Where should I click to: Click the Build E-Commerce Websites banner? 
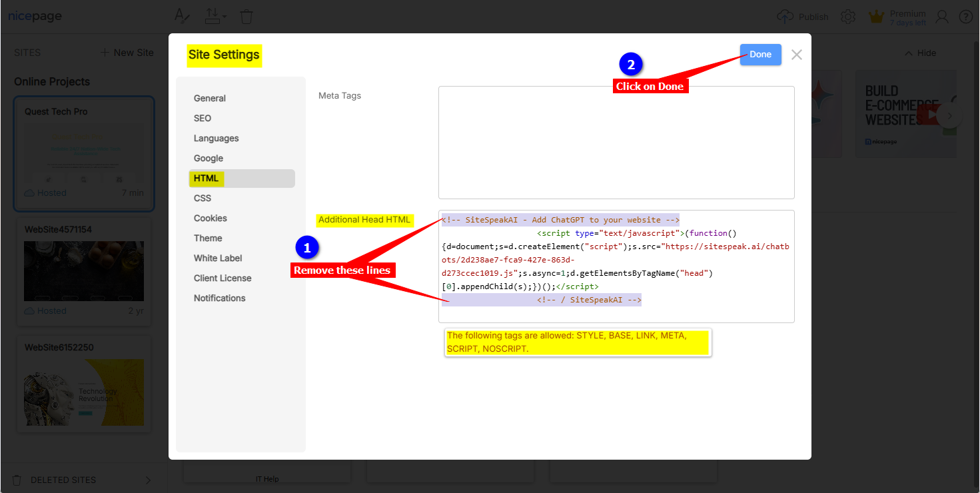(905, 114)
